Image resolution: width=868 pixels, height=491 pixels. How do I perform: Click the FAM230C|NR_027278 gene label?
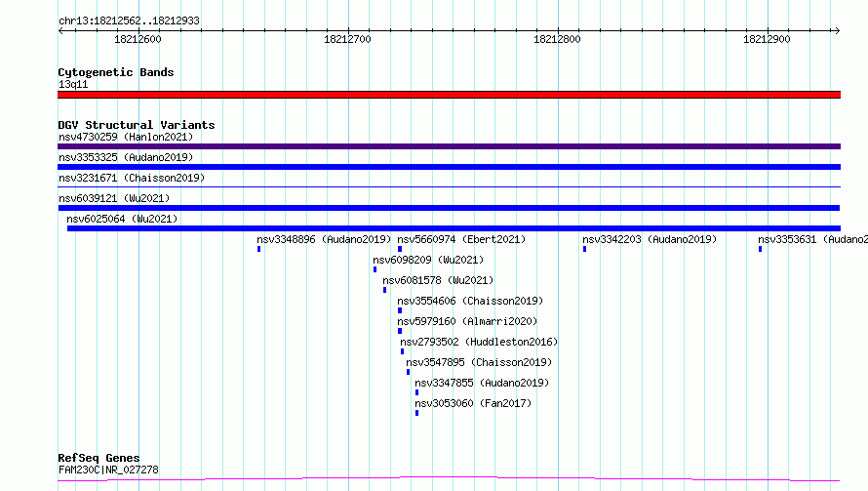[108, 470]
